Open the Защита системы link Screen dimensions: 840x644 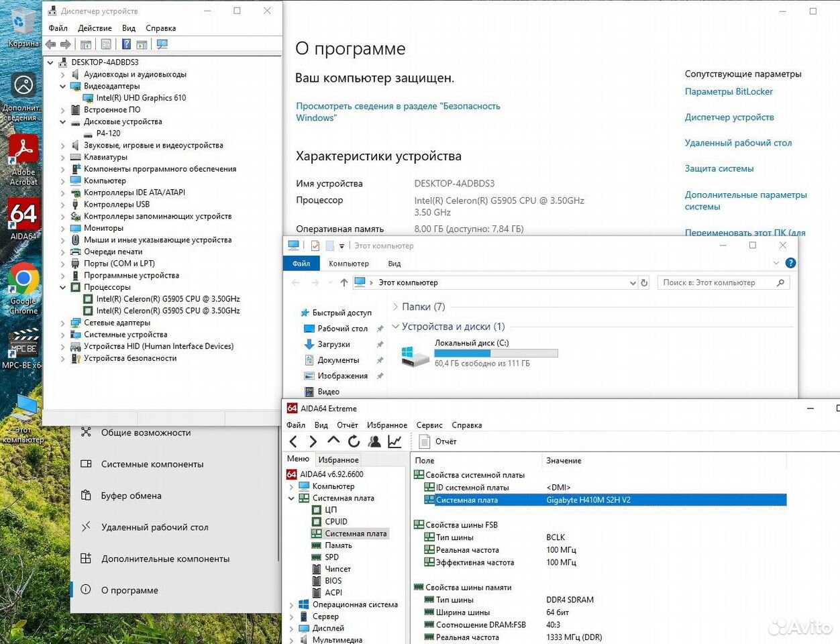(719, 169)
